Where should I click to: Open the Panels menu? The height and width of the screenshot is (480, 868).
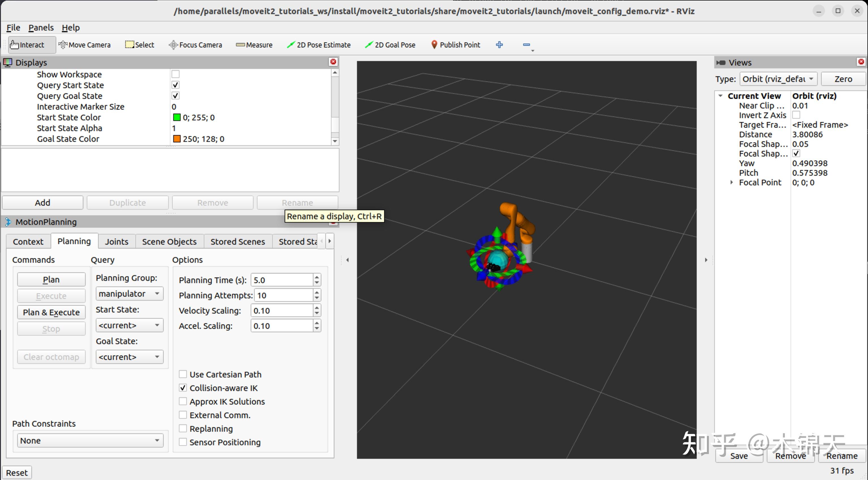[40, 27]
